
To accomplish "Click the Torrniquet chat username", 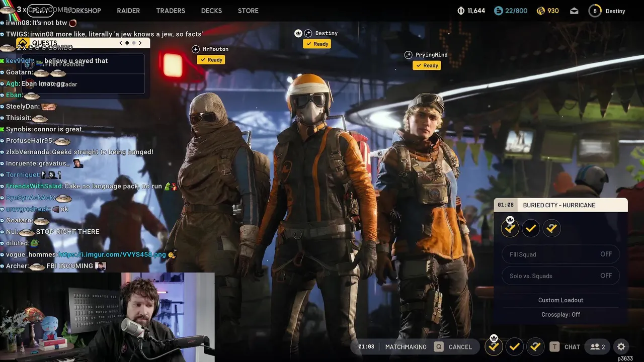I will click(x=22, y=174).
